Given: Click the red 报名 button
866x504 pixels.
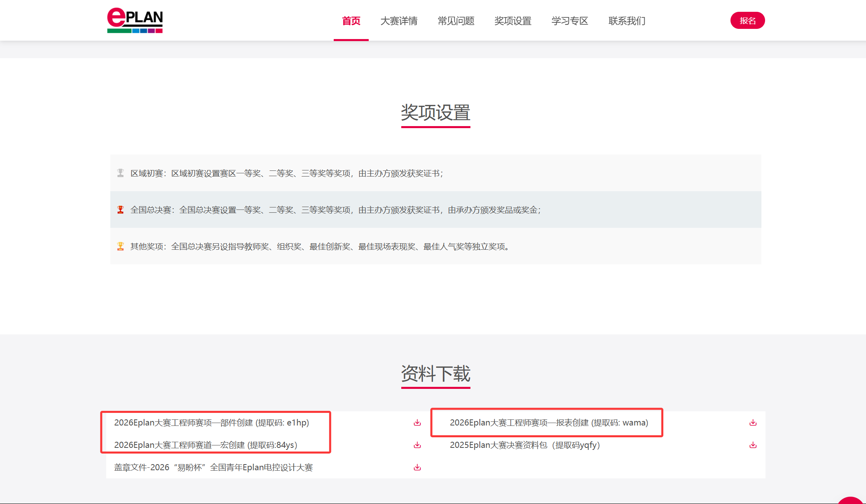Looking at the screenshot, I should (x=748, y=20).
